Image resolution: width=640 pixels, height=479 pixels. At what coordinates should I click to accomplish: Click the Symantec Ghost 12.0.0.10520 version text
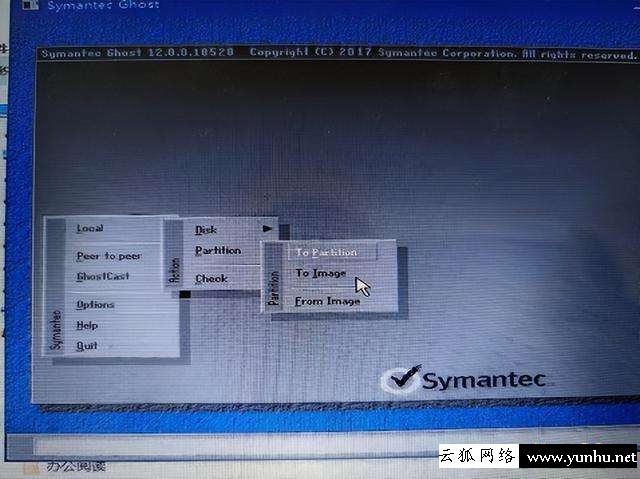pyautogui.click(x=138, y=53)
